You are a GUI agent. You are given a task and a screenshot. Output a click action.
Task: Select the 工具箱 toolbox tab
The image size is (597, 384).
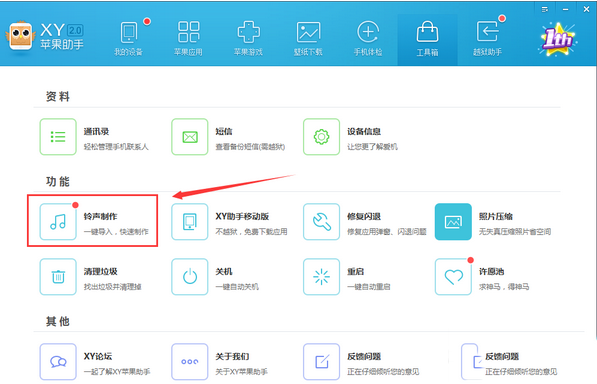tap(427, 40)
